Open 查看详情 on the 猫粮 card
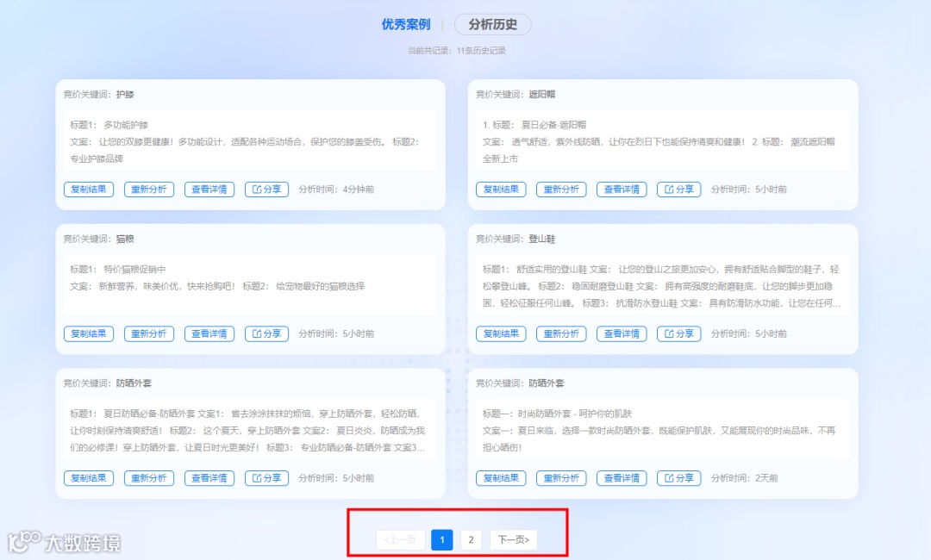931x560 pixels. coord(209,333)
